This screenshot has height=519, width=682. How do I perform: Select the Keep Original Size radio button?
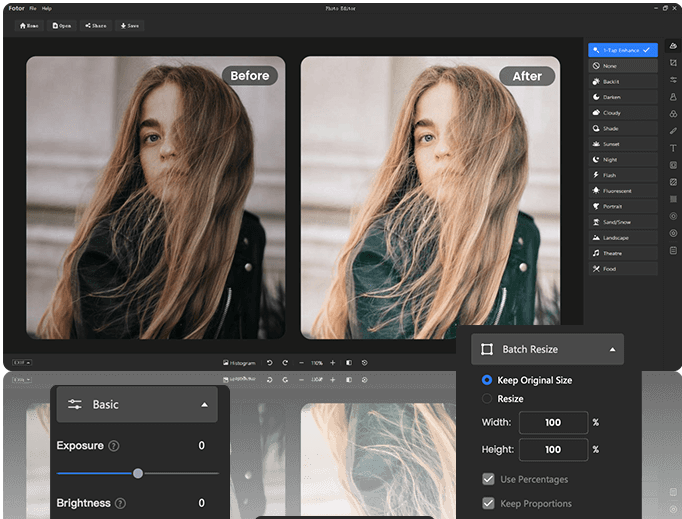[487, 380]
